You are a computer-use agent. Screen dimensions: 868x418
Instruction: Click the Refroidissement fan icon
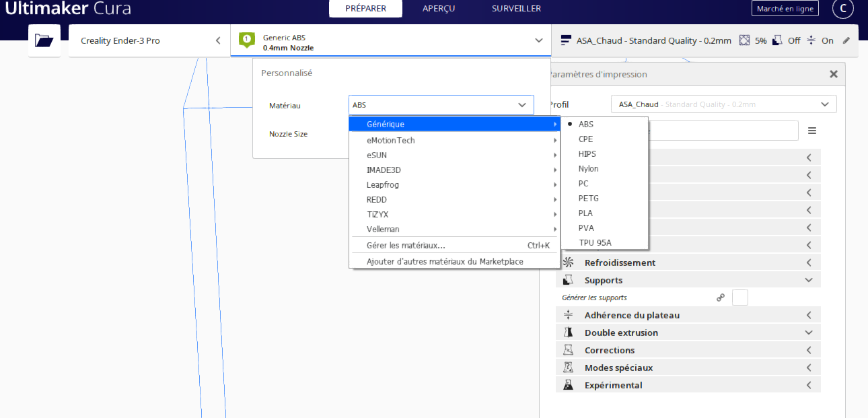pos(569,263)
